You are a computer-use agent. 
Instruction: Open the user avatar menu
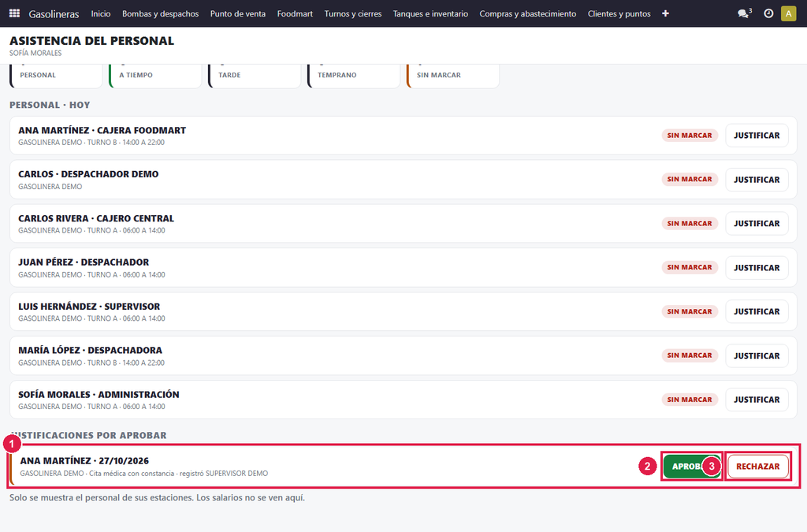[x=788, y=13]
